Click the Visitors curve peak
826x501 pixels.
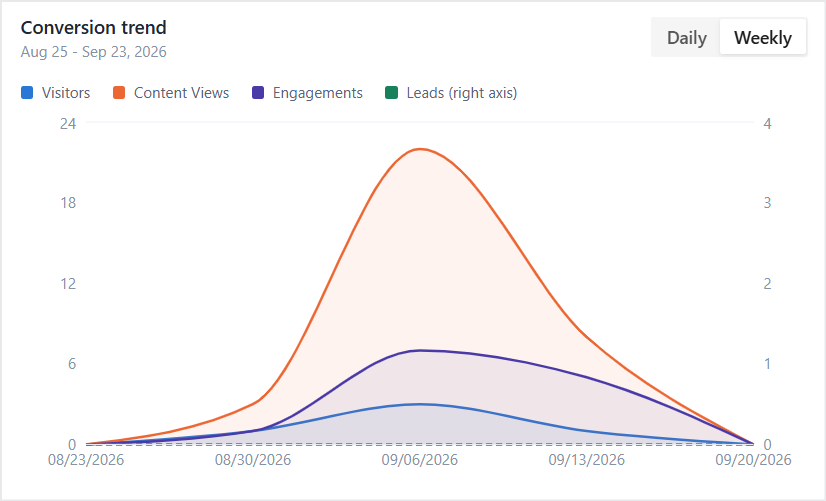click(x=420, y=404)
